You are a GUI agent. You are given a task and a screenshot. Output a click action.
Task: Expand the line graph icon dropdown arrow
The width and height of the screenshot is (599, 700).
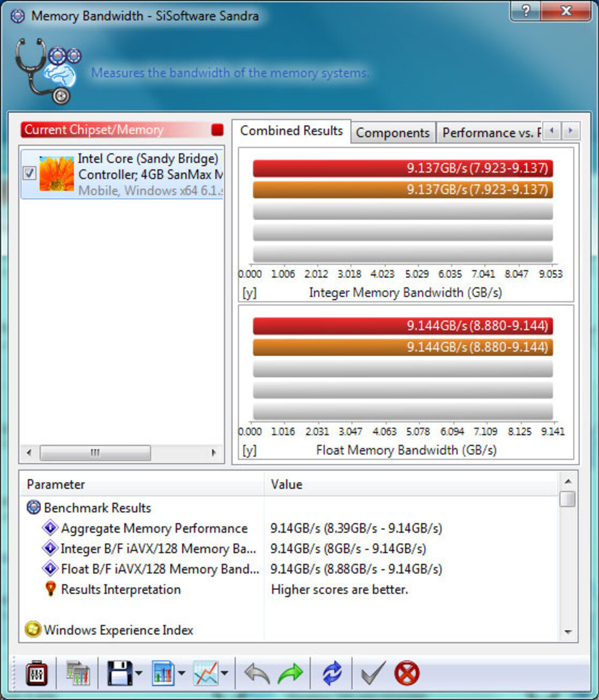point(224,673)
